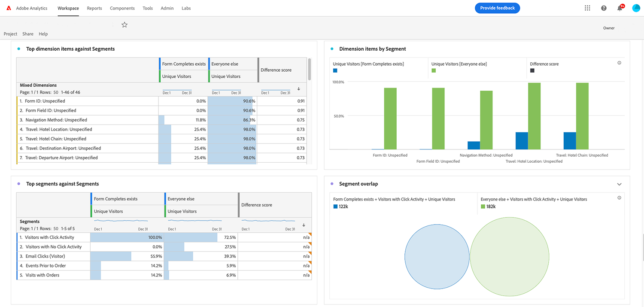The height and width of the screenshot is (307, 644).
Task: Open the Share menu
Action: pyautogui.click(x=28, y=34)
